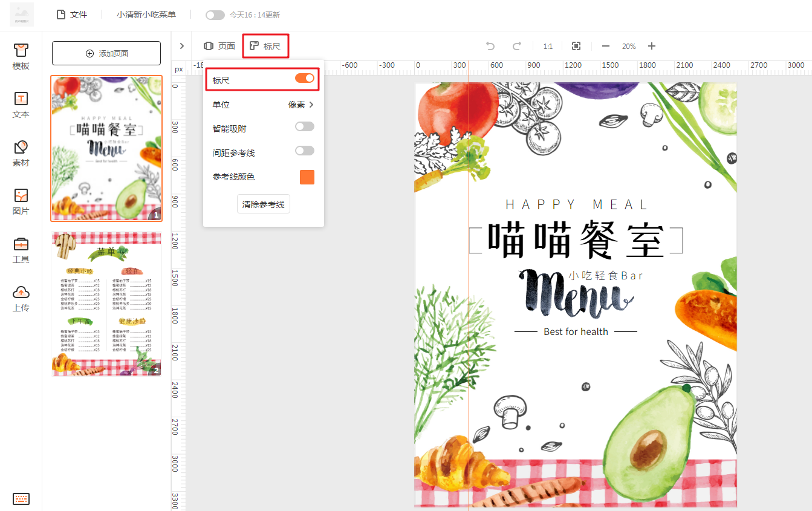Select page 1 thumbnail
The height and width of the screenshot is (511, 812).
click(106, 148)
